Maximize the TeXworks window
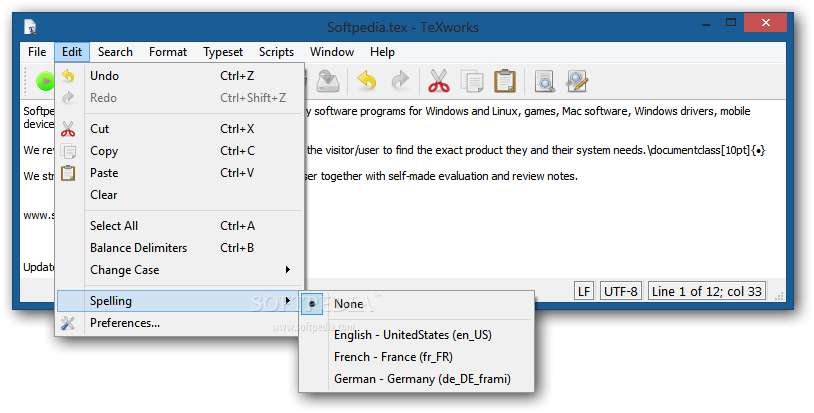 click(x=731, y=23)
